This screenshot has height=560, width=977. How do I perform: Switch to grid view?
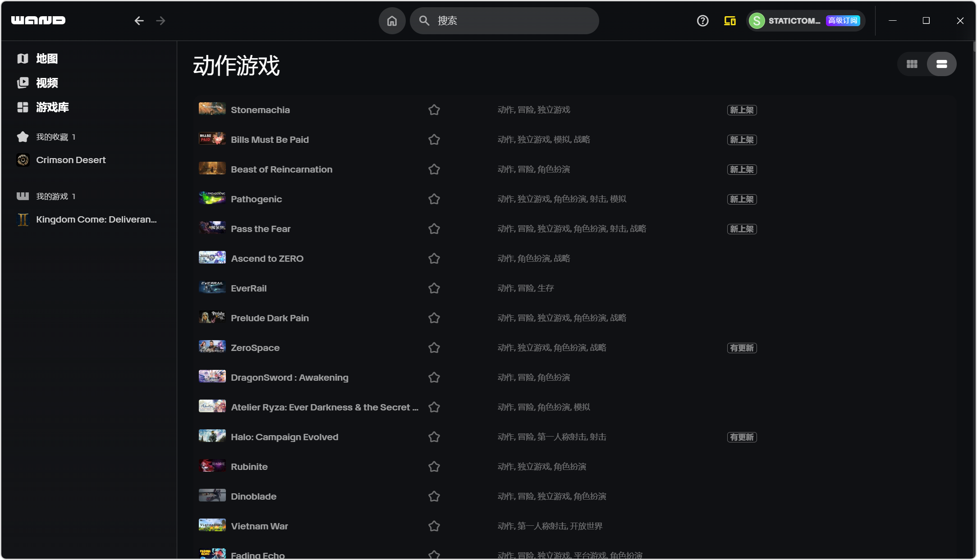pyautogui.click(x=912, y=64)
